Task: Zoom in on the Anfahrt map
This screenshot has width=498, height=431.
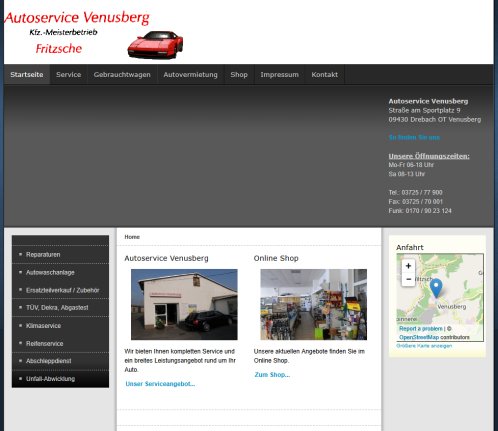Action: point(408,266)
